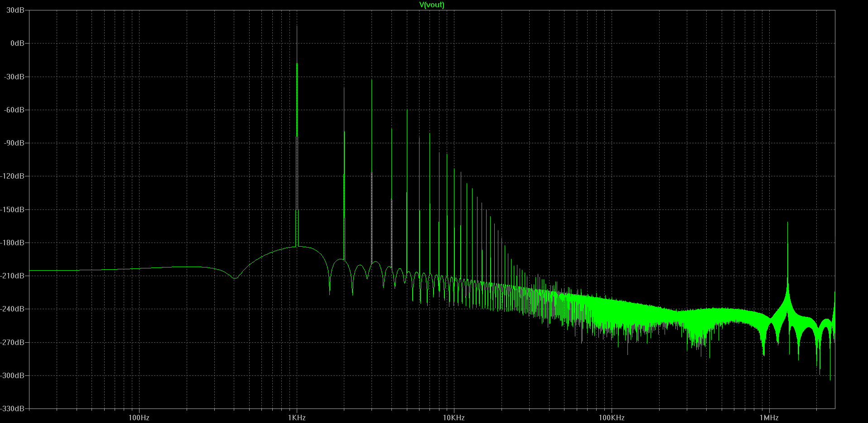Click the 1KHz frequency label
The height and width of the screenshot is (423, 868).
pos(297,418)
